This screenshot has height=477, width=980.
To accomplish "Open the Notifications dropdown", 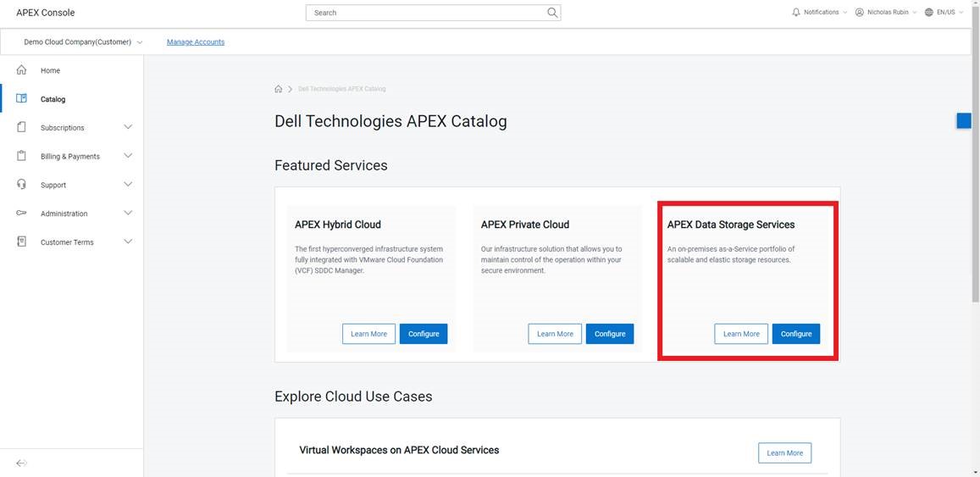I will click(x=819, y=13).
